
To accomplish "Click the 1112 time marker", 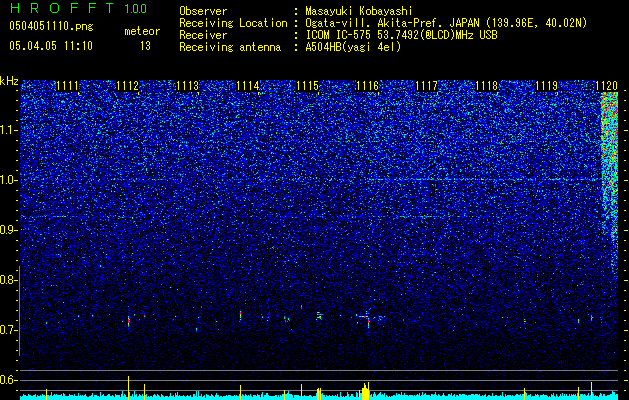I will tap(128, 86).
